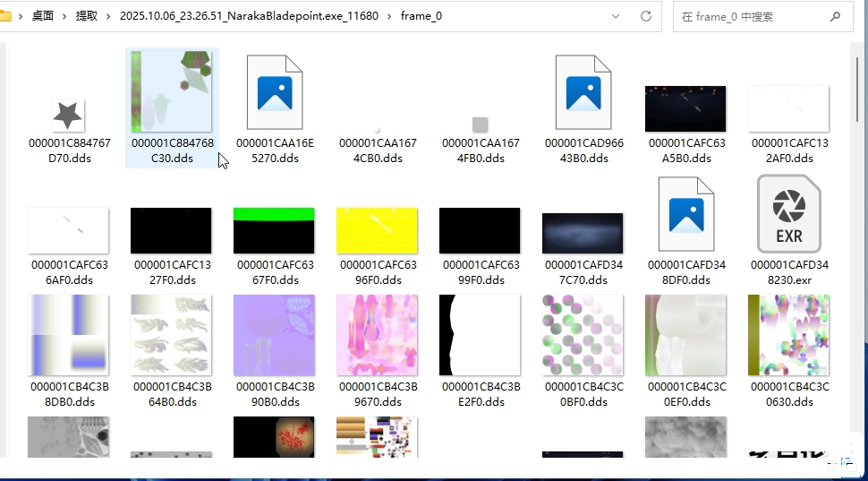
Task: Select feather ornament texture 000001CB4C3B64B0.dds
Action: coord(171,335)
